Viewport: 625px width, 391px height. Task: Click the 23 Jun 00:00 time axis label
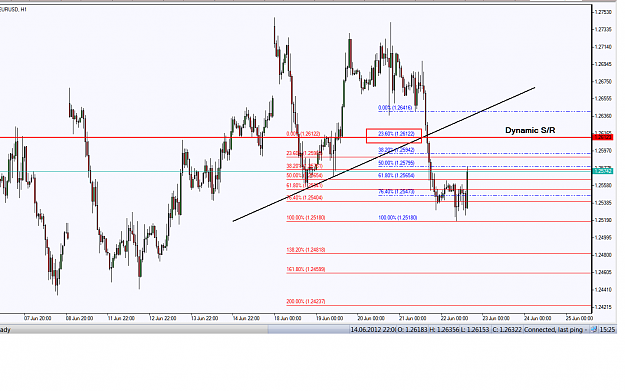(496, 318)
